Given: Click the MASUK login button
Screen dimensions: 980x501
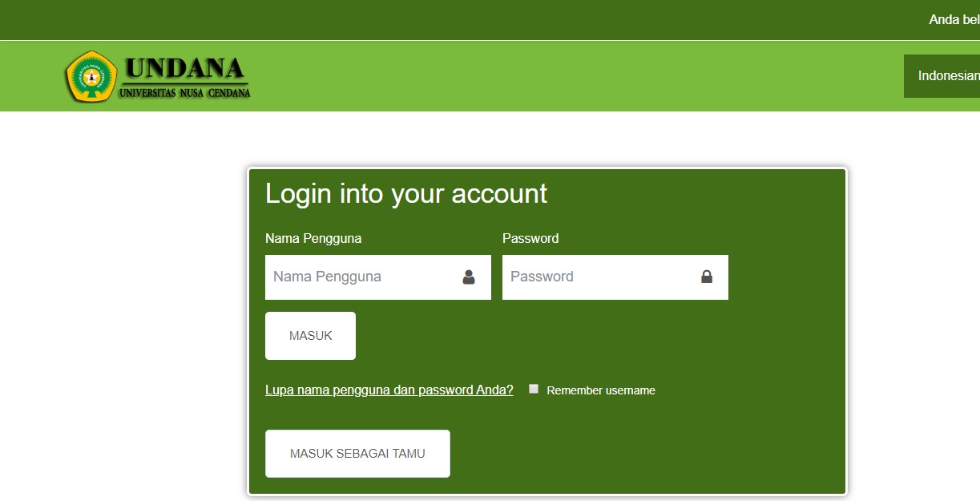Looking at the screenshot, I should 310,336.
